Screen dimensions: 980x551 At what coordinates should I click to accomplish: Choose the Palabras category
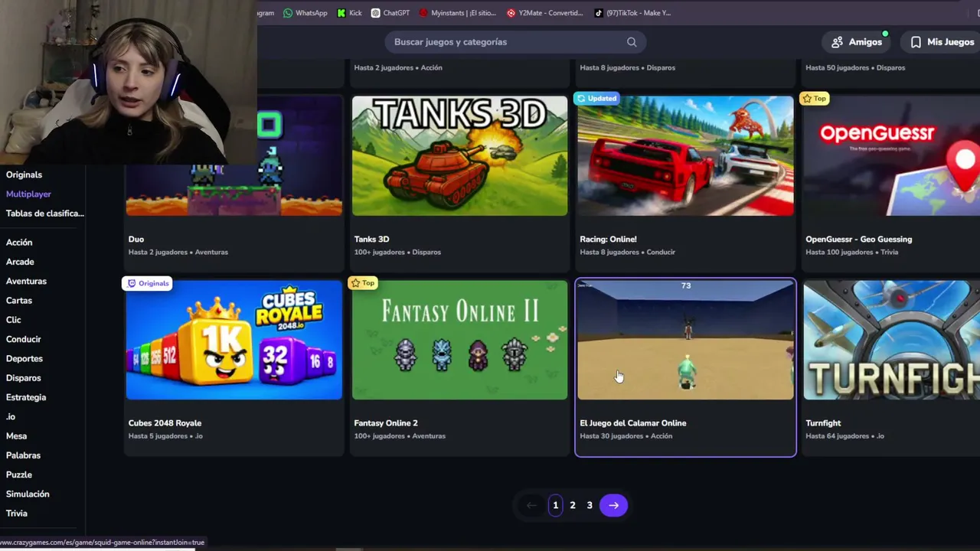[23, 455]
